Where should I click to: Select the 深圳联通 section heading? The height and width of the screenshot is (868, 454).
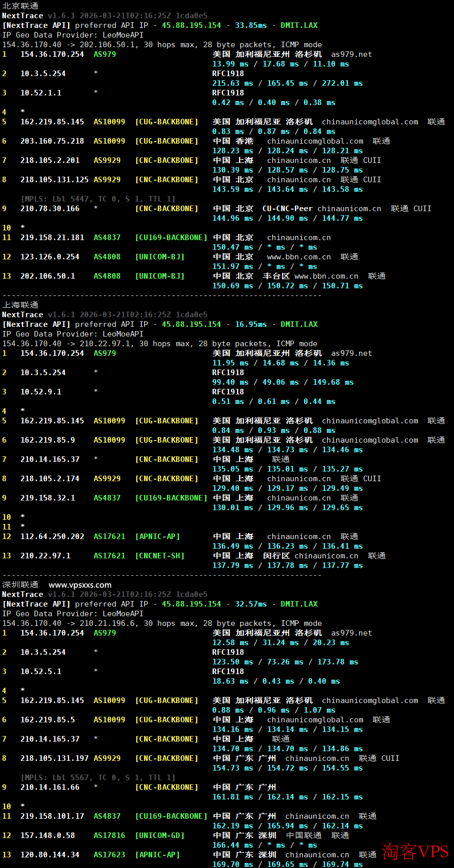point(20,585)
